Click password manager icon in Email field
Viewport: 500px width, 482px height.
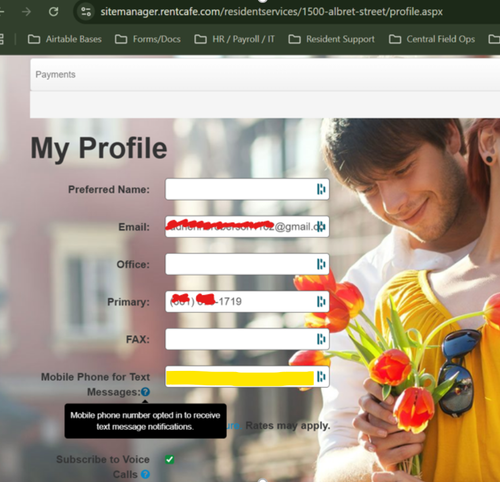click(x=321, y=227)
